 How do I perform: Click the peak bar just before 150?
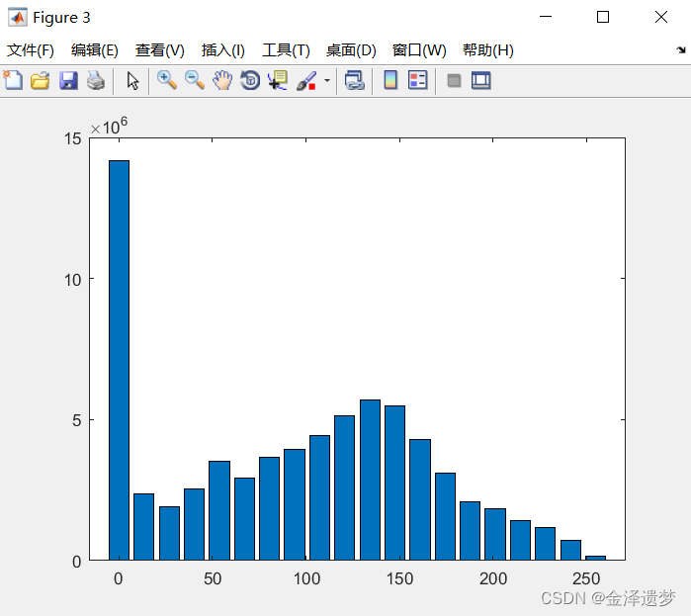370,480
